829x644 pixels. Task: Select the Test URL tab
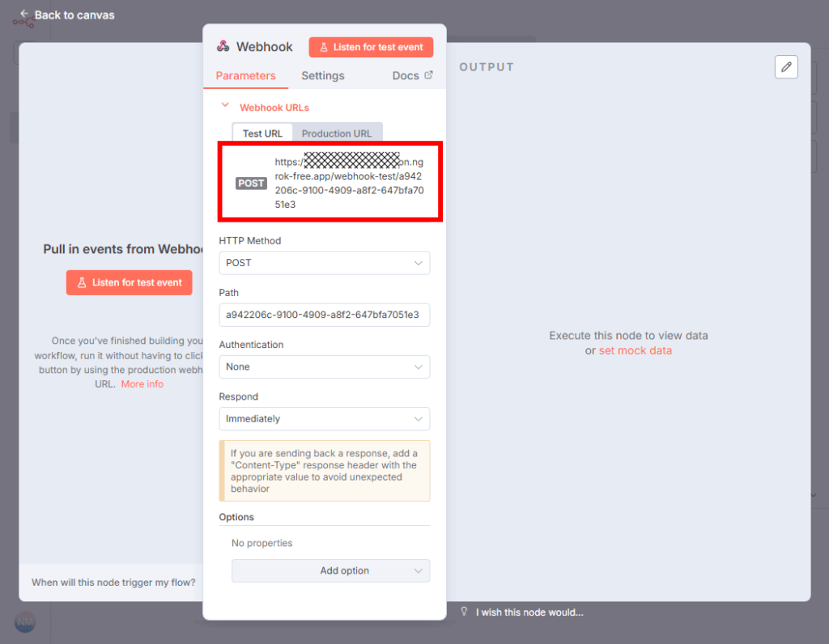(x=262, y=133)
